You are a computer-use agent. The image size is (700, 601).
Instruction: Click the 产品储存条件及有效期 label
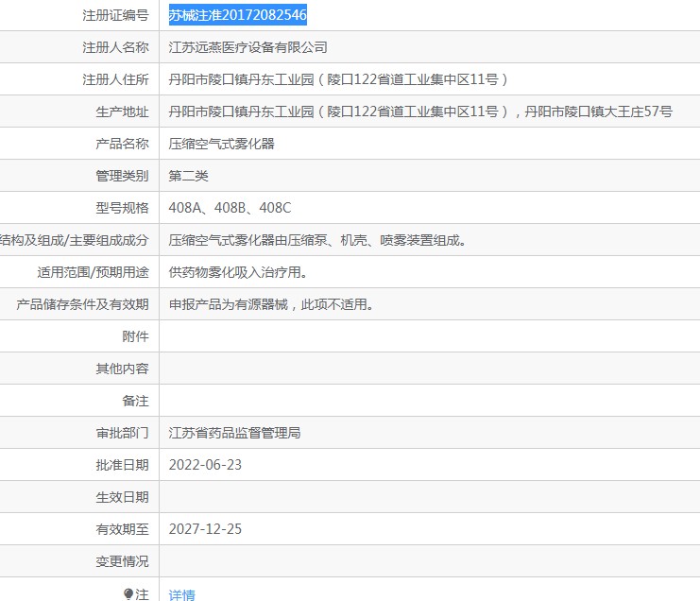pos(82,304)
